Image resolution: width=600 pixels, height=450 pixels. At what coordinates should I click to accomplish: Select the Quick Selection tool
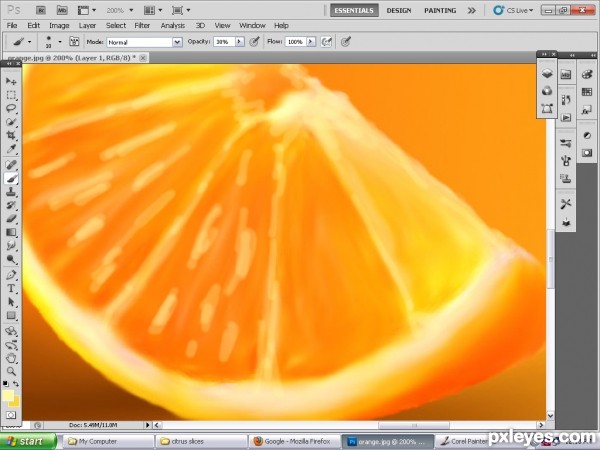tap(11, 122)
